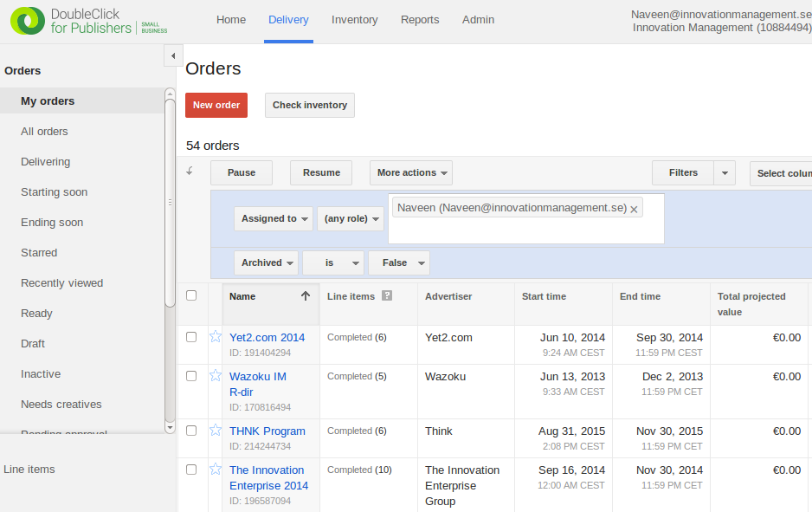The height and width of the screenshot is (512, 812).
Task: Star the Wazoku IM R-dir order
Action: coord(216,376)
